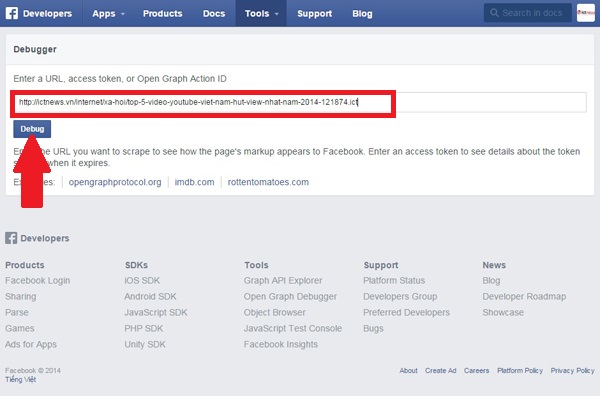Open the rottentomatoes.com example link
Screen dimensions: 600x396
click(x=268, y=182)
